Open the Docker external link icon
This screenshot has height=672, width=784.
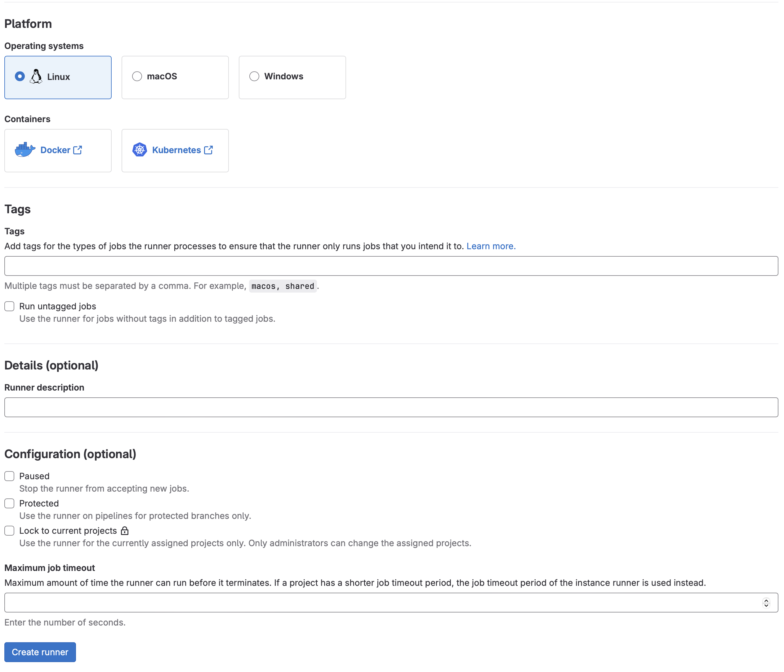(78, 150)
